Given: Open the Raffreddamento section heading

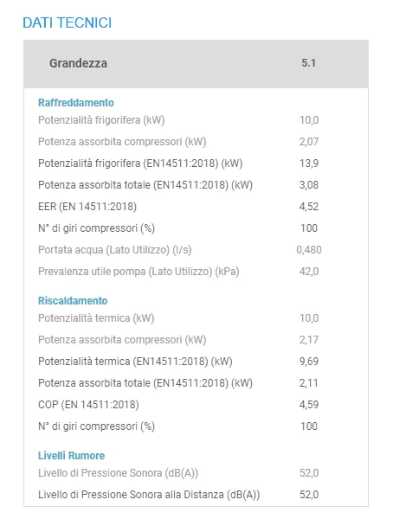Looking at the screenshot, I should (x=76, y=102).
